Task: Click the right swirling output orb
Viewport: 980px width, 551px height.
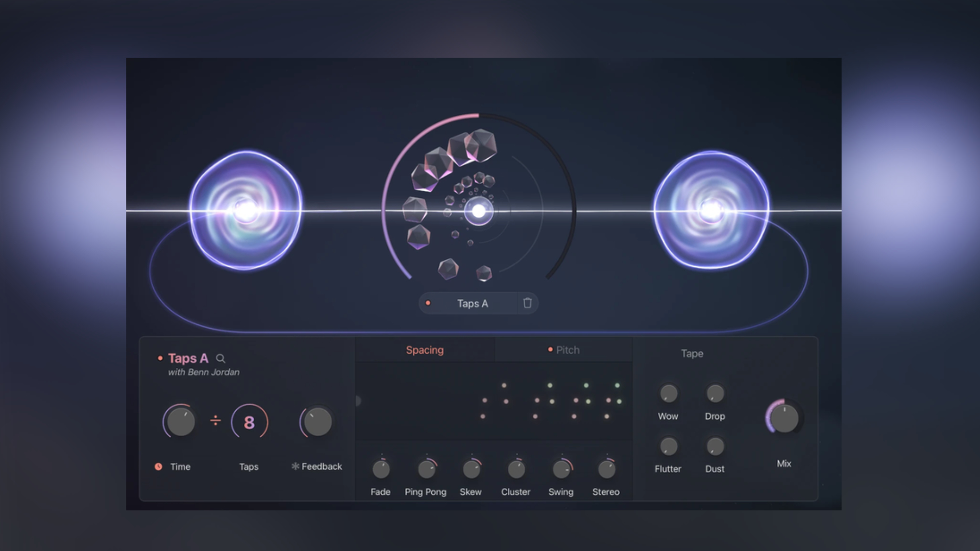Action: click(x=711, y=210)
